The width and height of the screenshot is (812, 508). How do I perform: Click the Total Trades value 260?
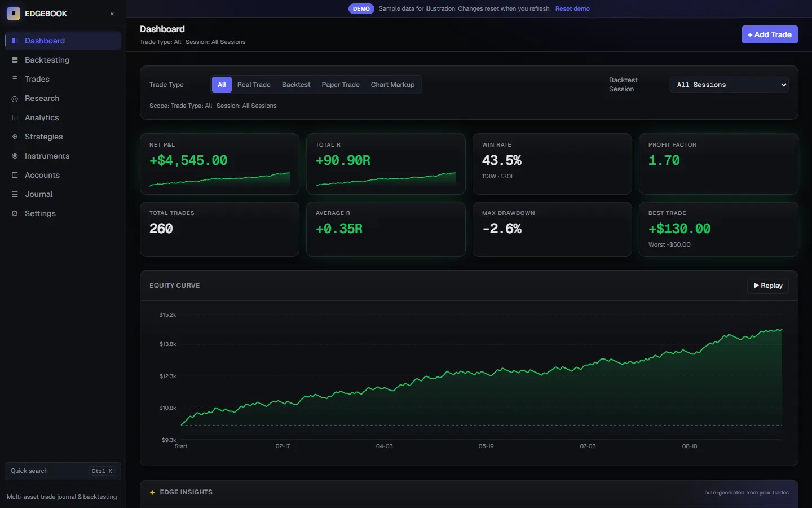point(161,229)
